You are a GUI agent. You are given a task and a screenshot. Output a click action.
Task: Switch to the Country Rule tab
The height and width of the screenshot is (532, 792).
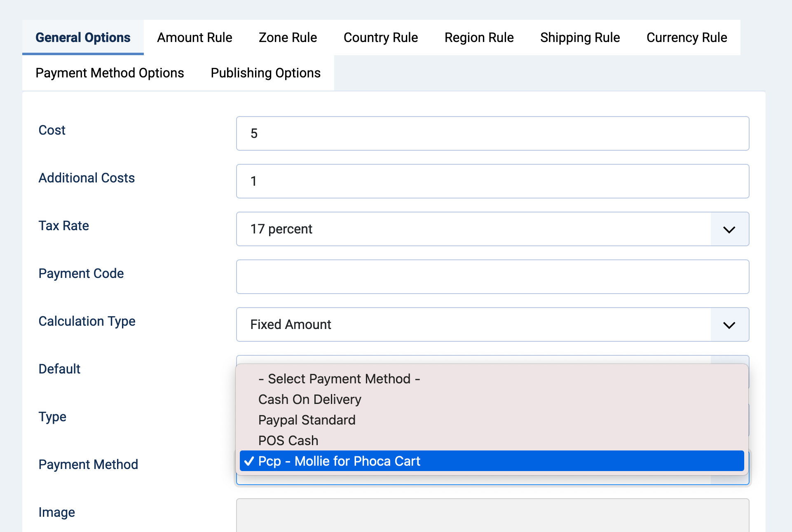(380, 37)
